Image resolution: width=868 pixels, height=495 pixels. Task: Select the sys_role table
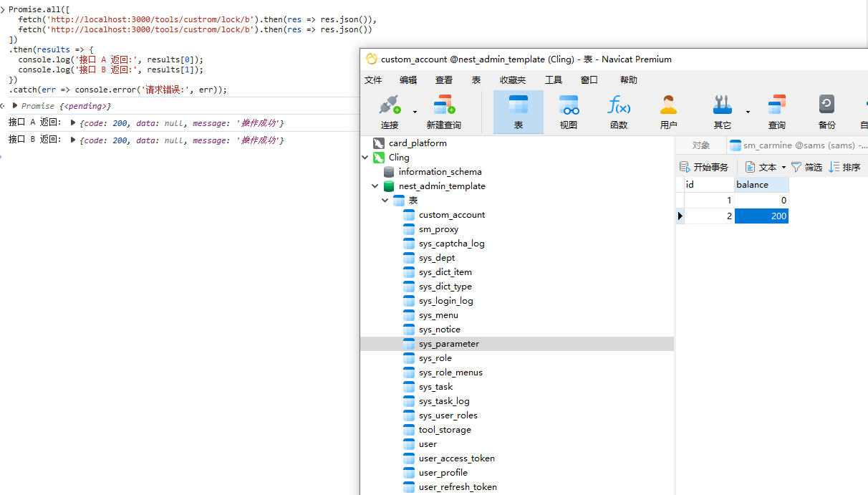[x=435, y=358]
